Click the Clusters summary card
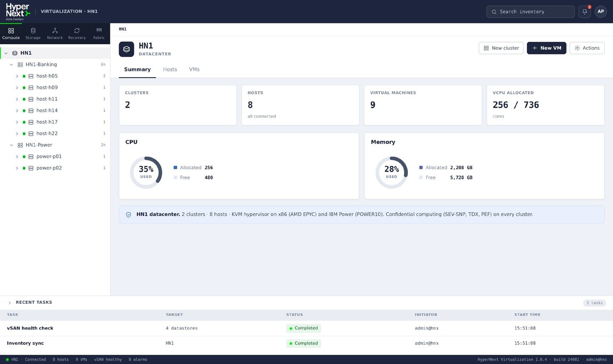Image resolution: width=613 pixels, height=364 pixels. click(x=178, y=105)
